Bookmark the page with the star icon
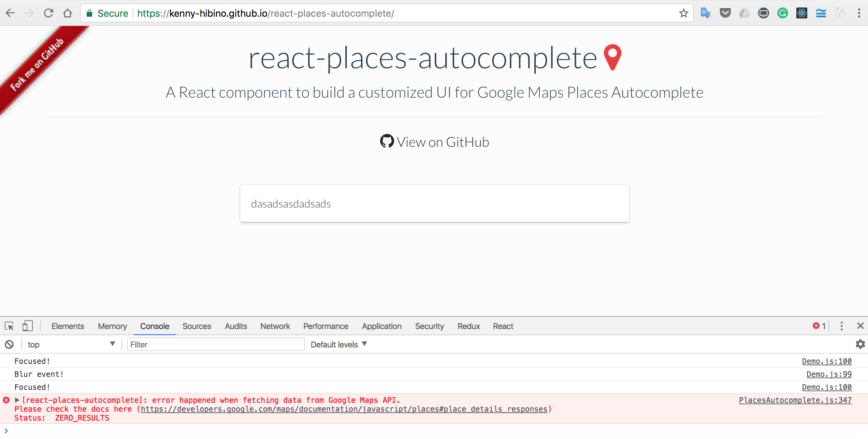 pyautogui.click(x=683, y=13)
